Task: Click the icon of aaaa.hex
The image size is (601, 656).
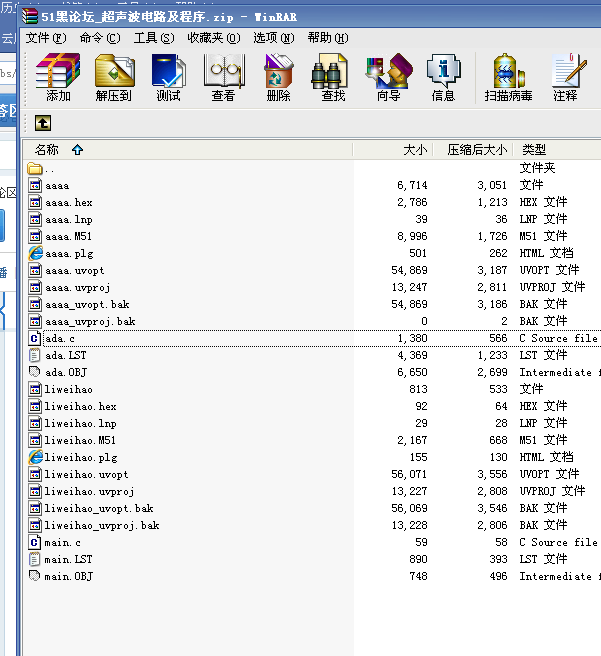Action: click(x=35, y=202)
